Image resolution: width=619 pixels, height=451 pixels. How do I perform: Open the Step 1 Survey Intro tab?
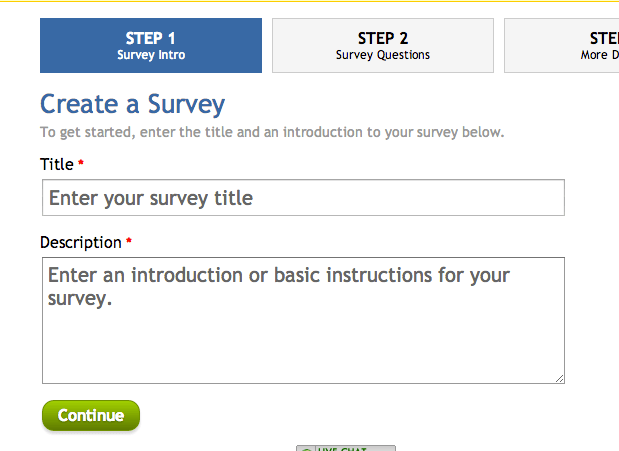[x=151, y=45]
